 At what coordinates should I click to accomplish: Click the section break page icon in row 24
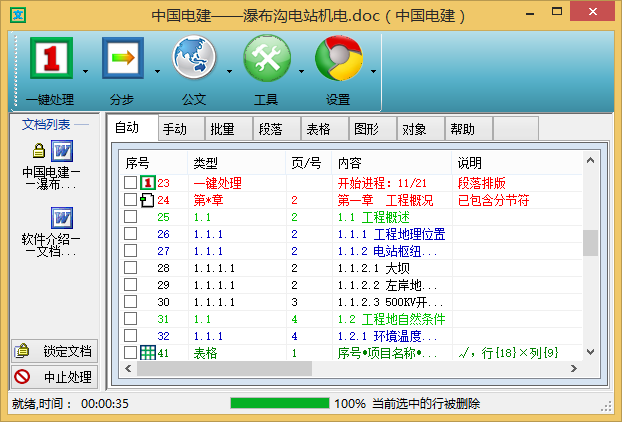click(x=147, y=200)
